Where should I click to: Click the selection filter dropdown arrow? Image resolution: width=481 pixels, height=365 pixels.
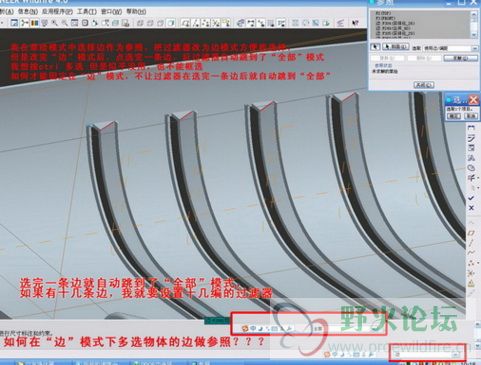(456, 354)
